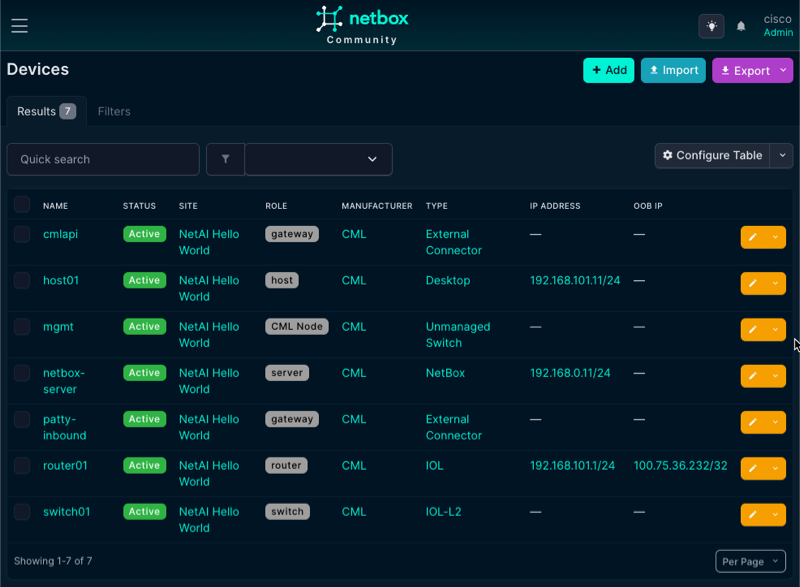Open the Admin account link
The width and height of the screenshot is (800, 587).
click(778, 32)
